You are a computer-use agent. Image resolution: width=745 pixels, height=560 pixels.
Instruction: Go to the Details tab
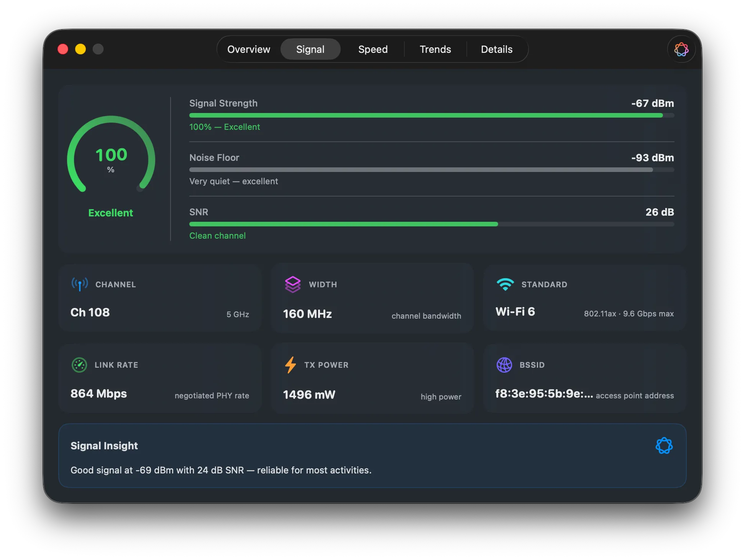496,49
